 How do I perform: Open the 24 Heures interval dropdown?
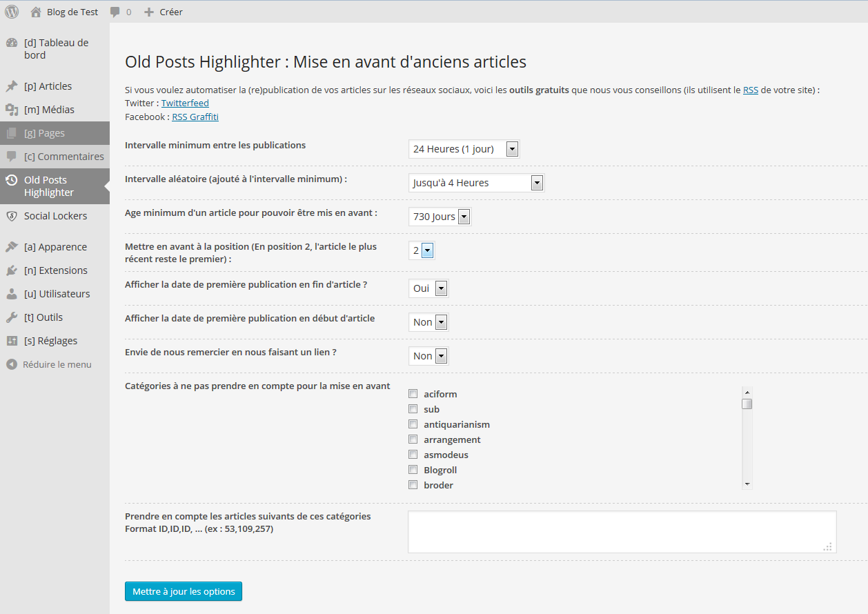point(464,149)
